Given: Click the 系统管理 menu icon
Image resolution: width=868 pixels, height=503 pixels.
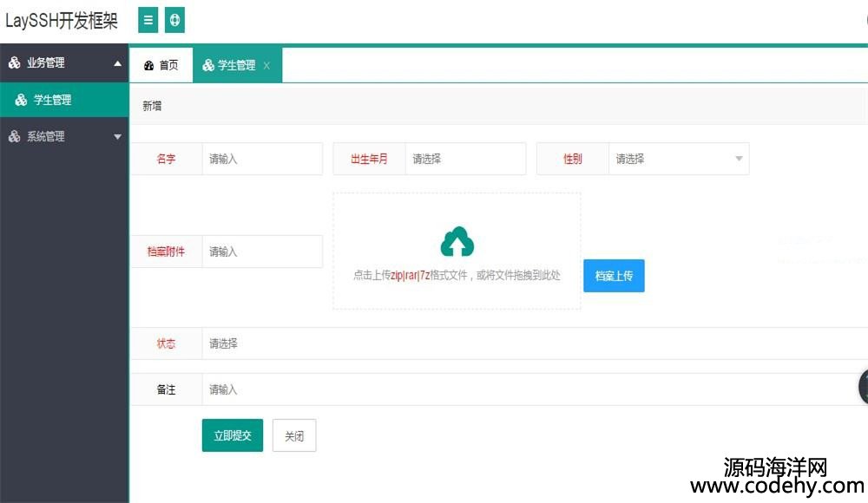Looking at the screenshot, I should point(15,136).
